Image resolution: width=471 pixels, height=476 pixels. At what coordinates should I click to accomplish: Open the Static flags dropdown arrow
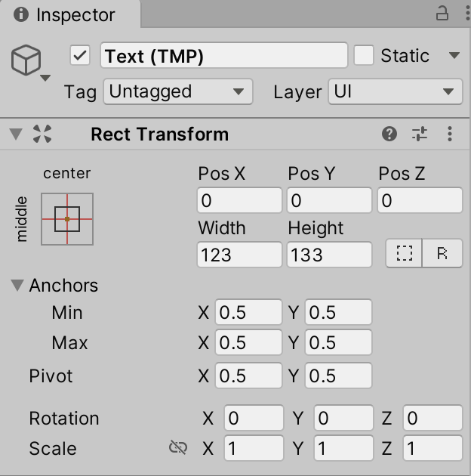454,56
